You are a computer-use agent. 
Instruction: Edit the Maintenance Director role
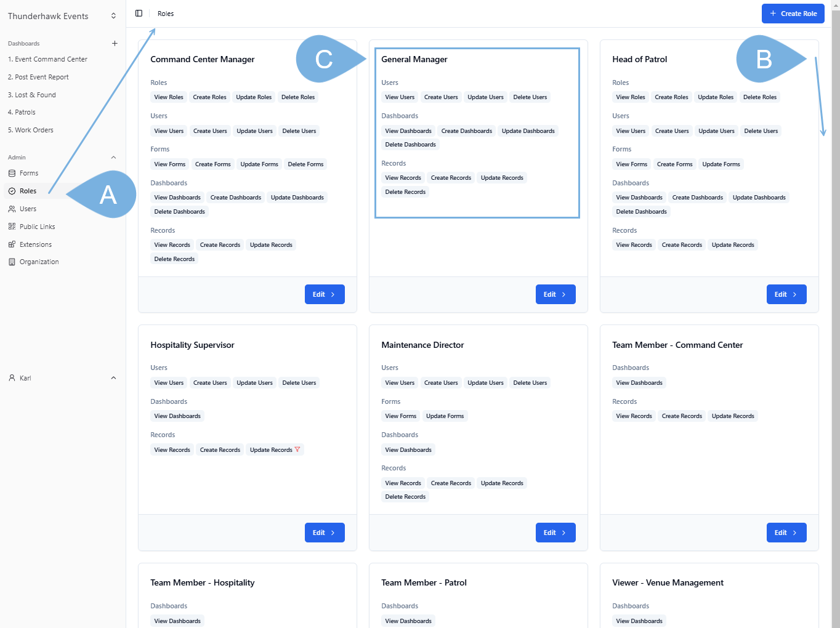(555, 533)
